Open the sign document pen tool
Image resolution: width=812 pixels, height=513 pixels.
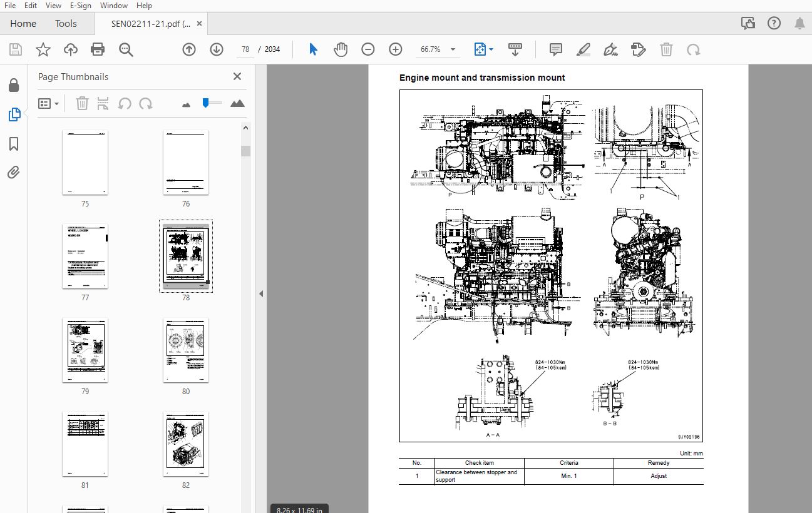click(x=610, y=49)
